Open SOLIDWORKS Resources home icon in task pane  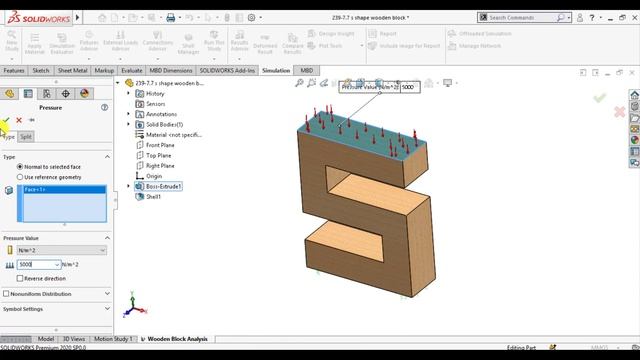[634, 95]
